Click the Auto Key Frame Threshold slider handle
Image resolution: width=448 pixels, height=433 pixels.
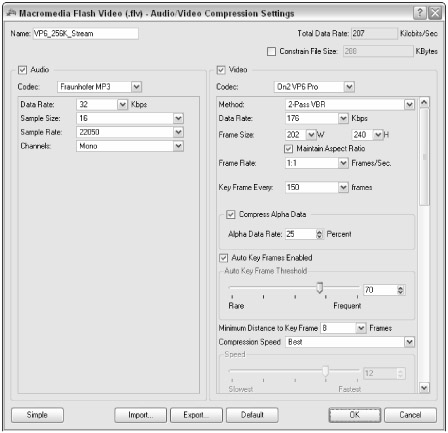click(320, 288)
